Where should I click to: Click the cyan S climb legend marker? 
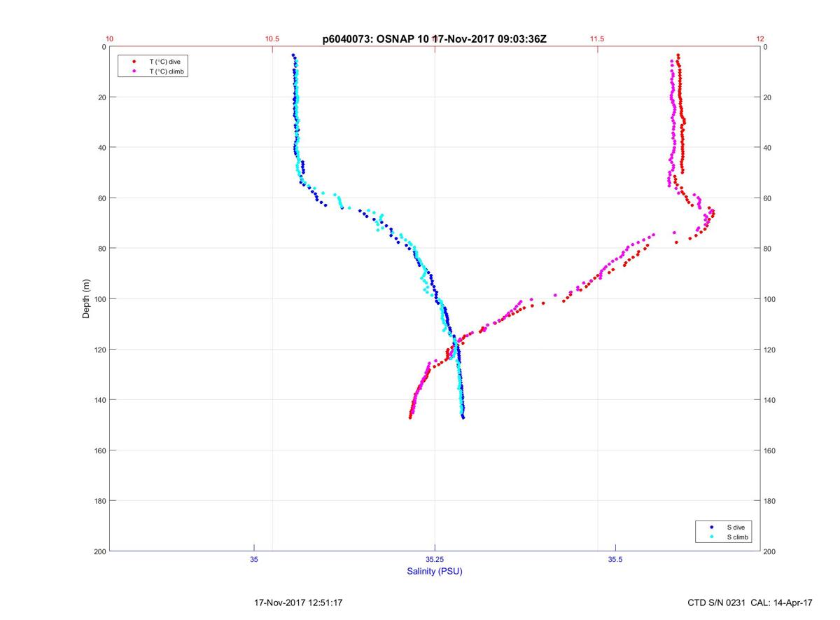(x=711, y=537)
